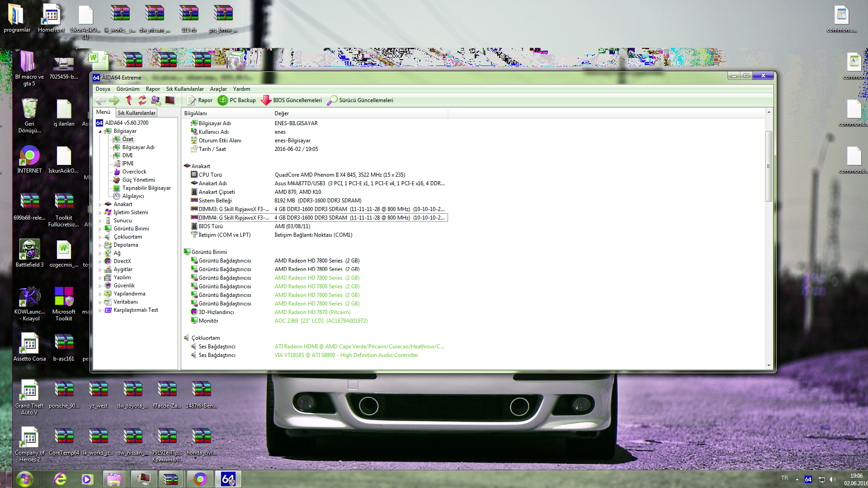Select Özet in the tree

[127, 139]
